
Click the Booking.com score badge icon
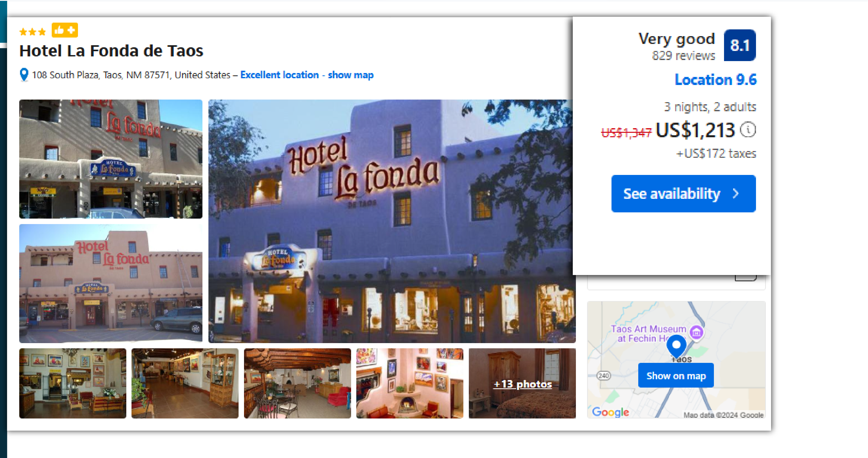pyautogui.click(x=741, y=46)
